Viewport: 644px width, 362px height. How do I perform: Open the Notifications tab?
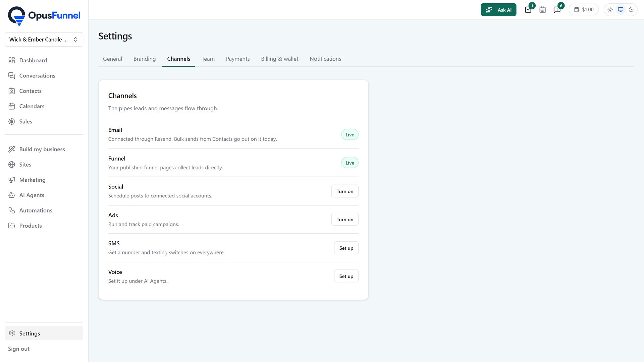pos(325,59)
